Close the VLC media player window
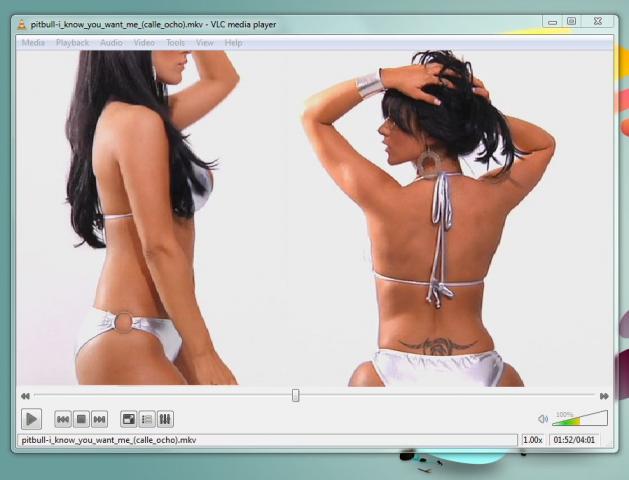Viewport: 629px width, 480px height. coord(598,22)
